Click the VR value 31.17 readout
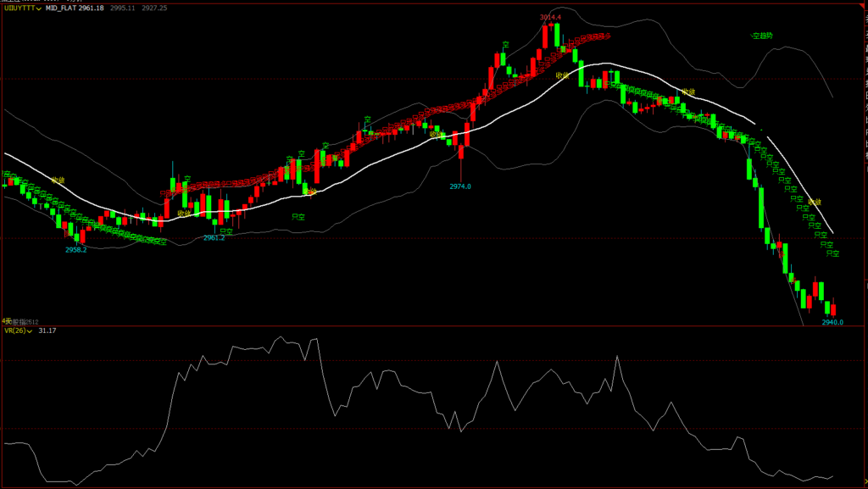The width and height of the screenshot is (868, 489). click(47, 331)
